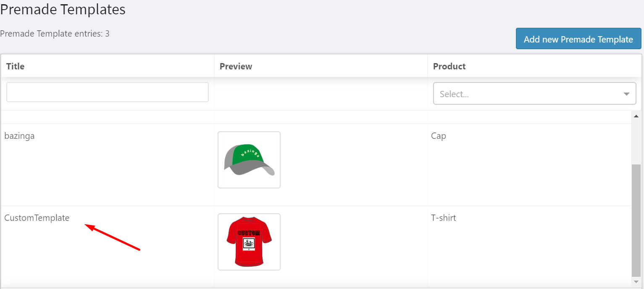Click the vertical scrollbar thumb

tap(636, 219)
